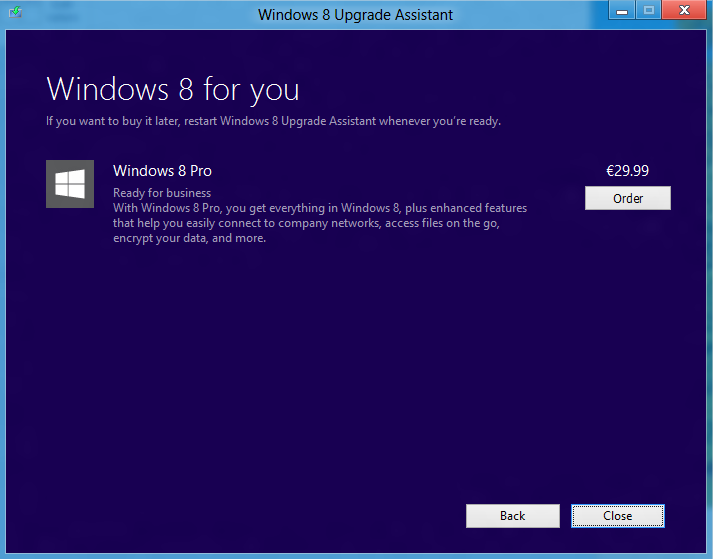
Task: Click the "connect to company networks" description line
Action: click(x=305, y=223)
